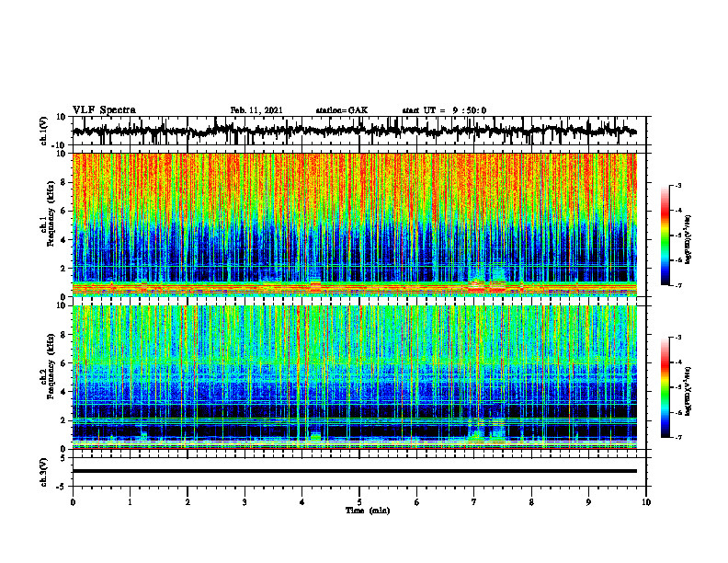728x563 pixels.
Task: Click the ch.1 spectrogram panel
Action: click(354, 224)
